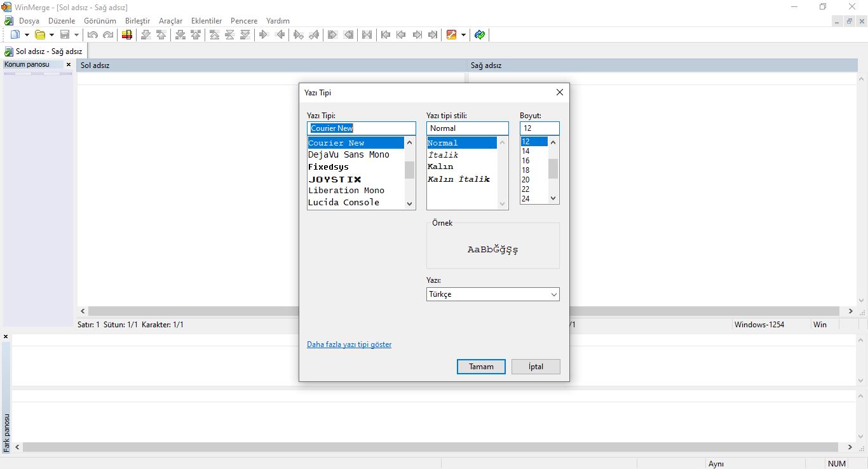Expand the New document dropdown arrow
The image size is (868, 469).
[27, 35]
